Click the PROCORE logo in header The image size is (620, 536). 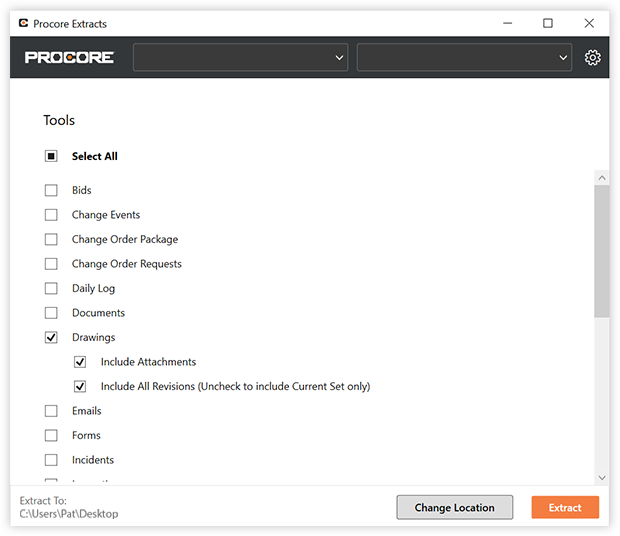(x=69, y=58)
